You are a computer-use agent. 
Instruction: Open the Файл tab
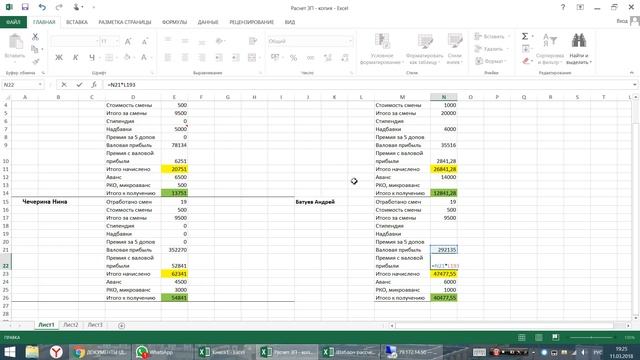13,22
